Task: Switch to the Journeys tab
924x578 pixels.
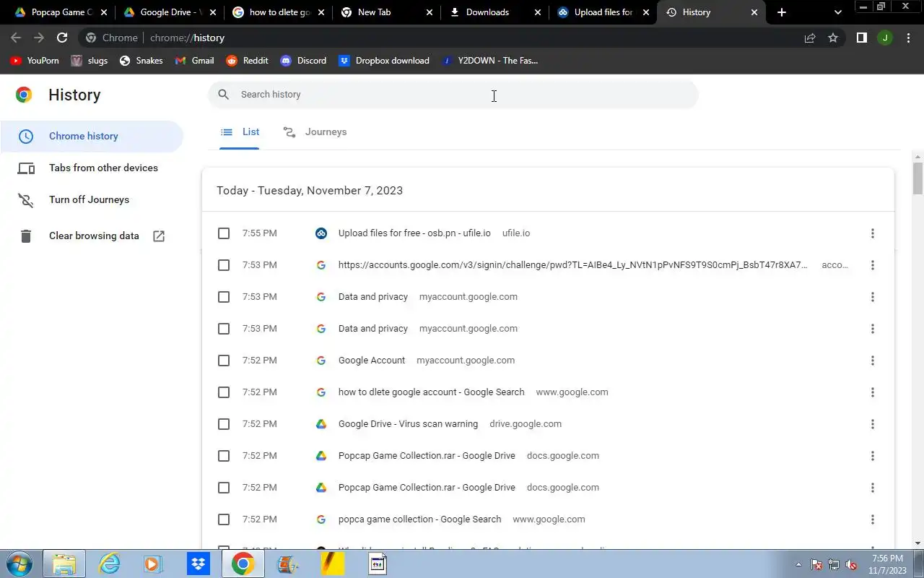Action: coord(315,132)
